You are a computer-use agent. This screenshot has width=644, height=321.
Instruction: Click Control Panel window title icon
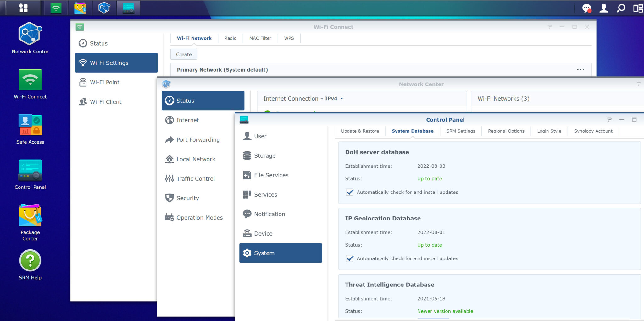coord(244,120)
